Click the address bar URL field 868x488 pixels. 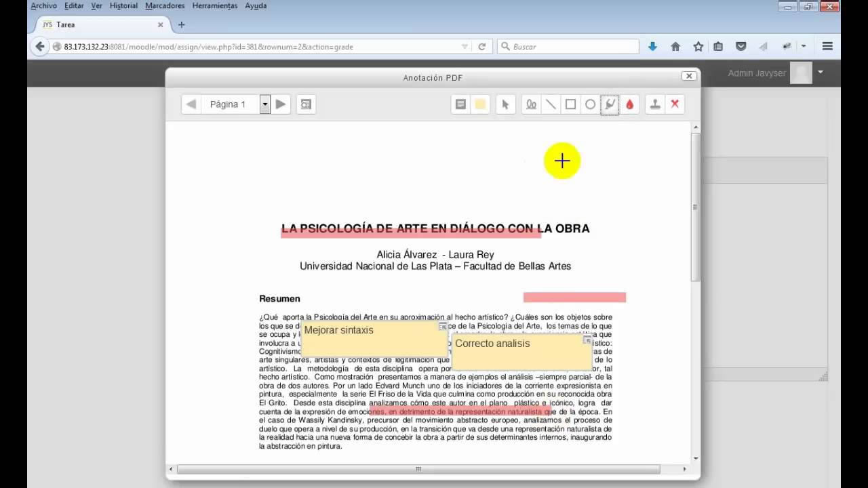tap(258, 47)
